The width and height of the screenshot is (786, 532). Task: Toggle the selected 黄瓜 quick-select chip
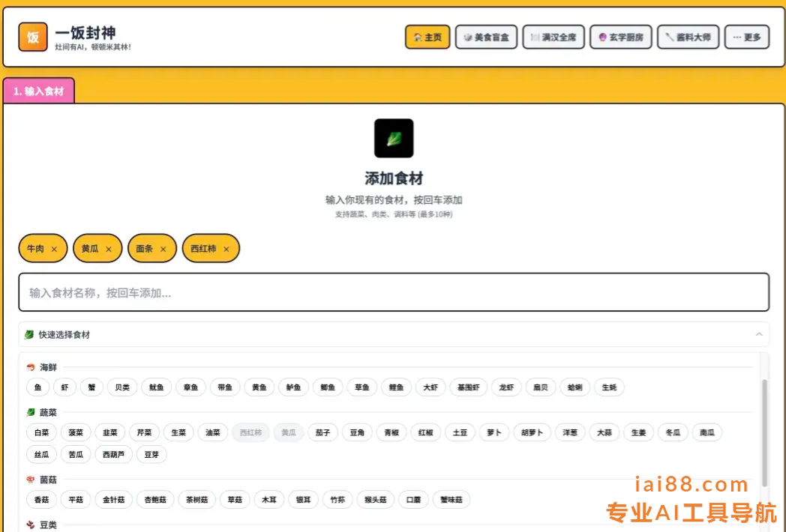point(289,432)
